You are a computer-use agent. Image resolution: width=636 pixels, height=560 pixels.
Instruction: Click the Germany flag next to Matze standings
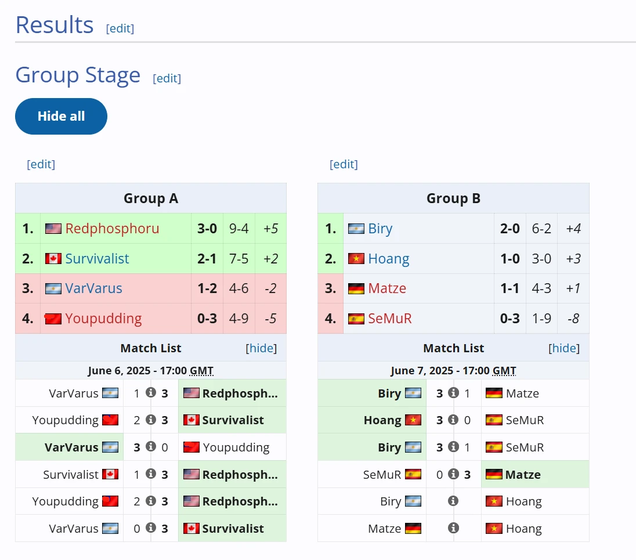click(356, 289)
